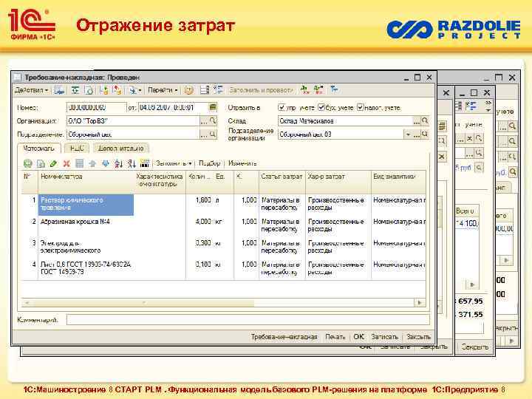
Task: Click the blue filter icon in main toolbar
Action: coord(335,89)
